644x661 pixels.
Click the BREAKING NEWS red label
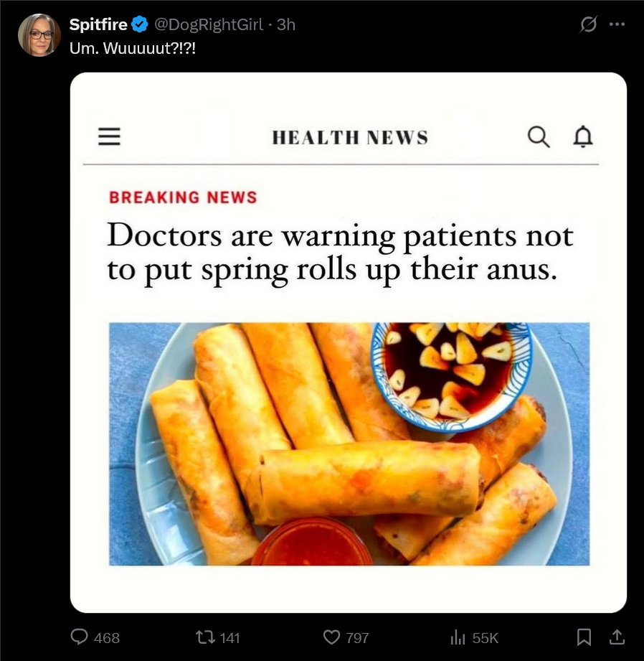[x=183, y=197]
